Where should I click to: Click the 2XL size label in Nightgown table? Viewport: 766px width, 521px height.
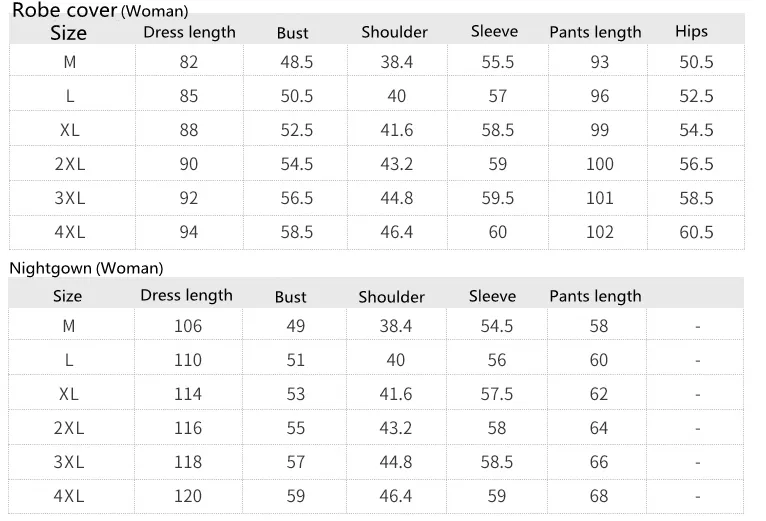[69, 428]
